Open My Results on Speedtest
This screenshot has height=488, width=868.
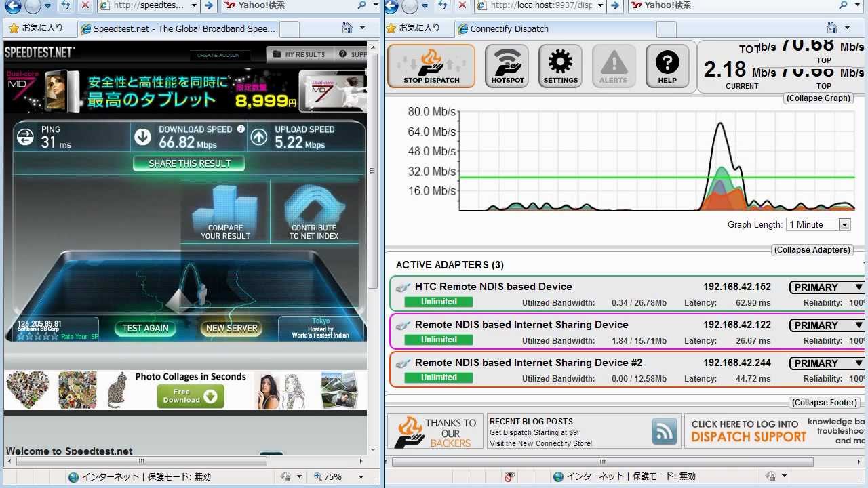pos(298,54)
